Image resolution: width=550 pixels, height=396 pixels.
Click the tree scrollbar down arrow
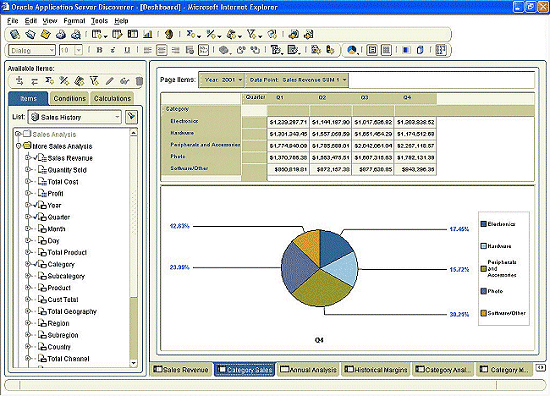[x=133, y=363]
